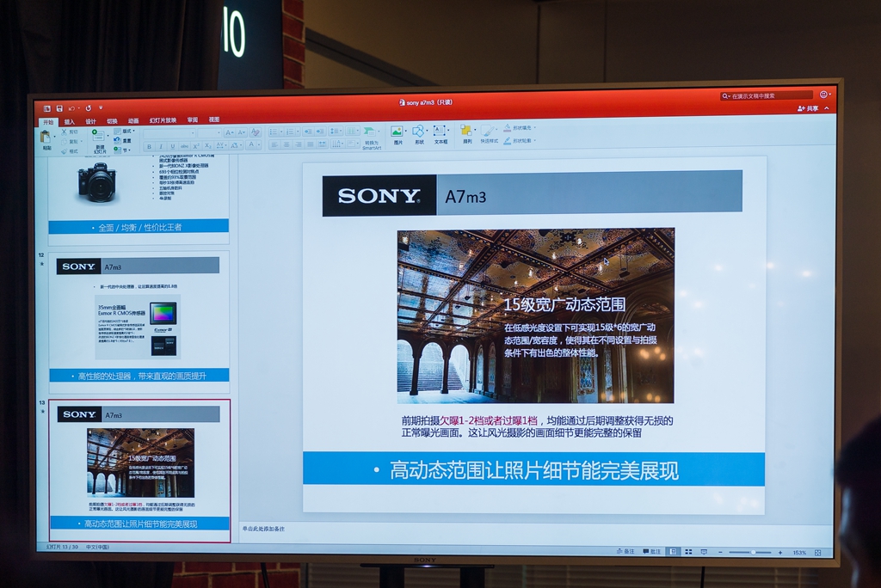Click the smiley feedback icon
Screen dimensions: 881x588
point(823,95)
